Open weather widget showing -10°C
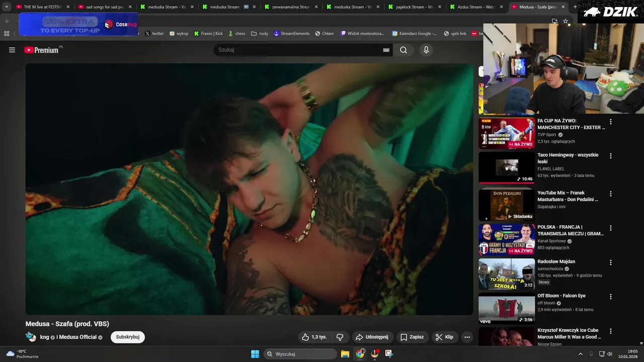This screenshot has width=644, height=362. tap(22, 354)
